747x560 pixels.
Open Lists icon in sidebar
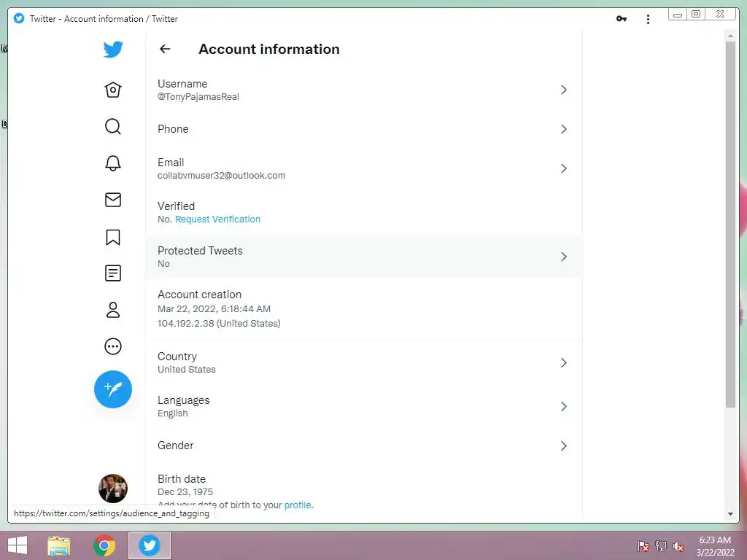click(x=113, y=273)
